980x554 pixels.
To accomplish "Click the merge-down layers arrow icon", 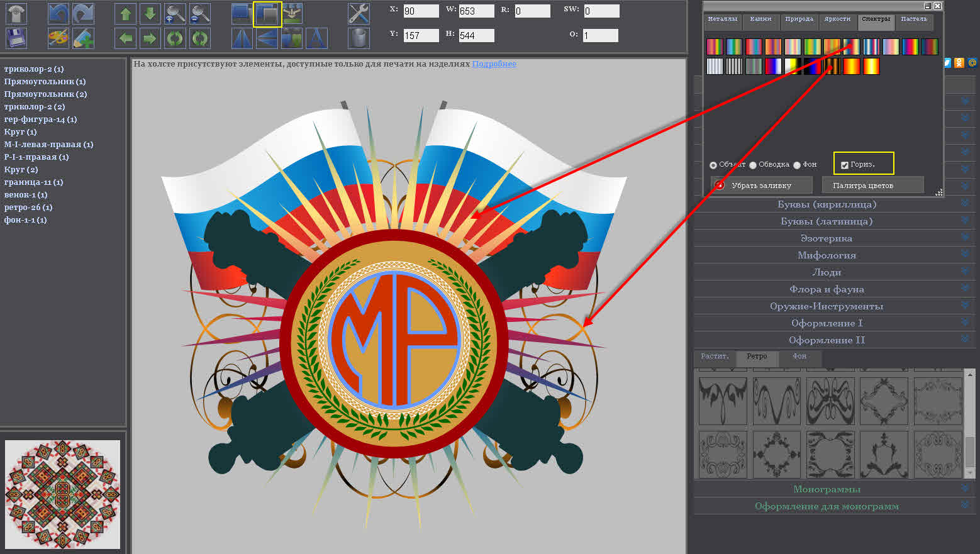I will pyautogui.click(x=292, y=14).
